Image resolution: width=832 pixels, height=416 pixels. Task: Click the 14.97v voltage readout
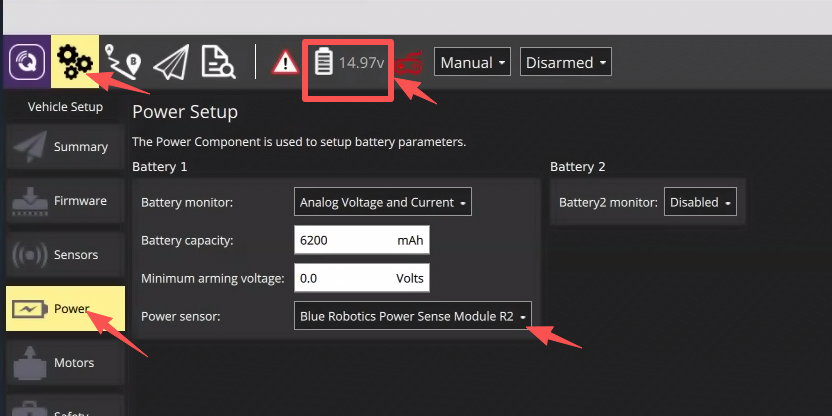[x=361, y=62]
